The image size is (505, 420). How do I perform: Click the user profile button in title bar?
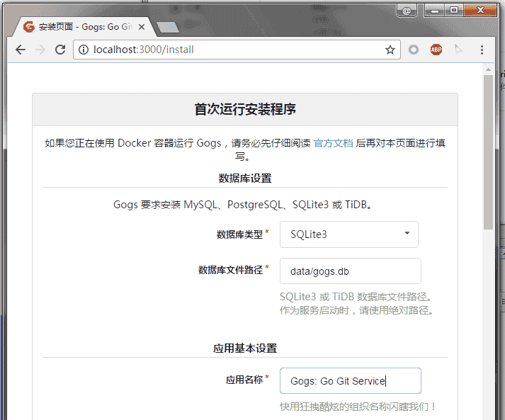click(x=407, y=11)
